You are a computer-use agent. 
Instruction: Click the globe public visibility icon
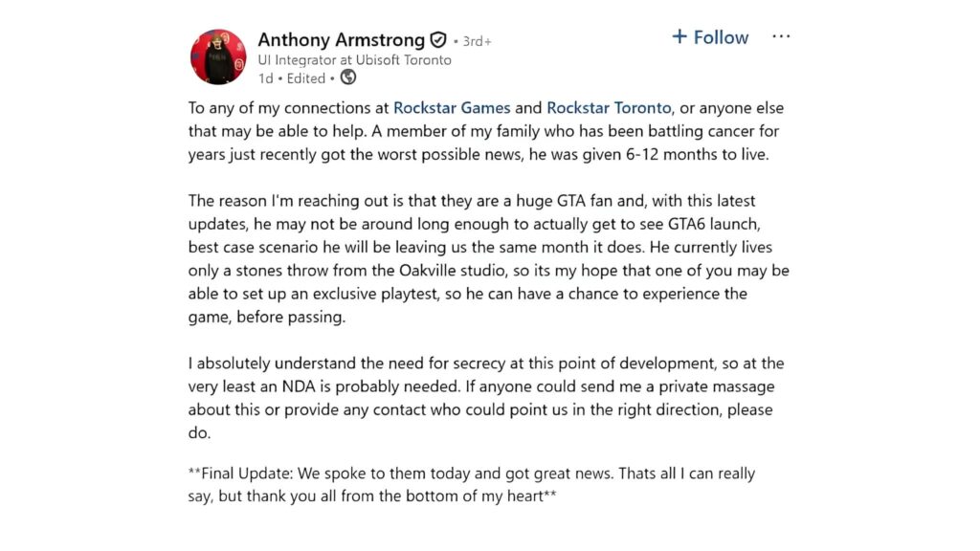click(348, 77)
